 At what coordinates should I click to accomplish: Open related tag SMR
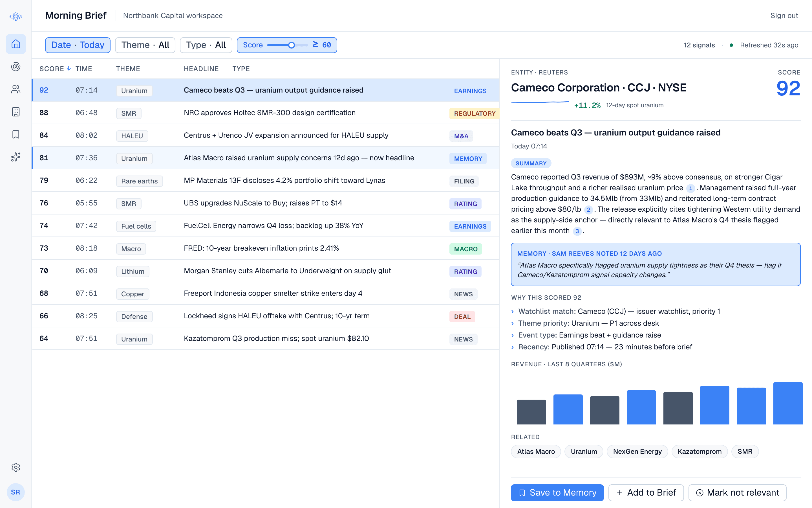click(745, 452)
